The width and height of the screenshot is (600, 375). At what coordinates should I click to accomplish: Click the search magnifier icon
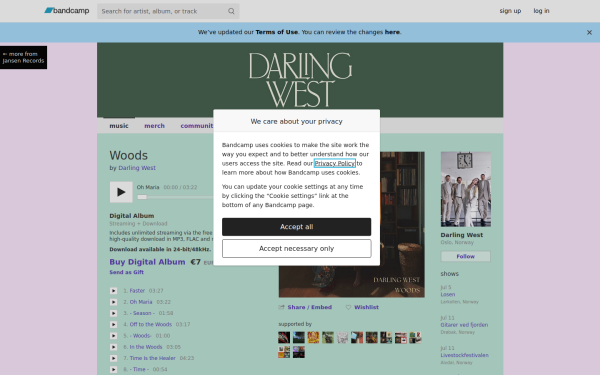[231, 11]
